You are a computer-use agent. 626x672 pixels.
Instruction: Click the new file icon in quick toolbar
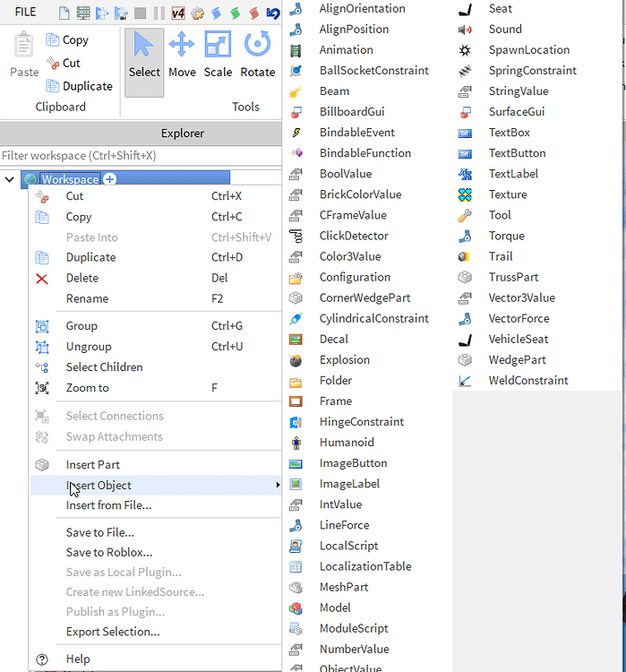pos(64,13)
